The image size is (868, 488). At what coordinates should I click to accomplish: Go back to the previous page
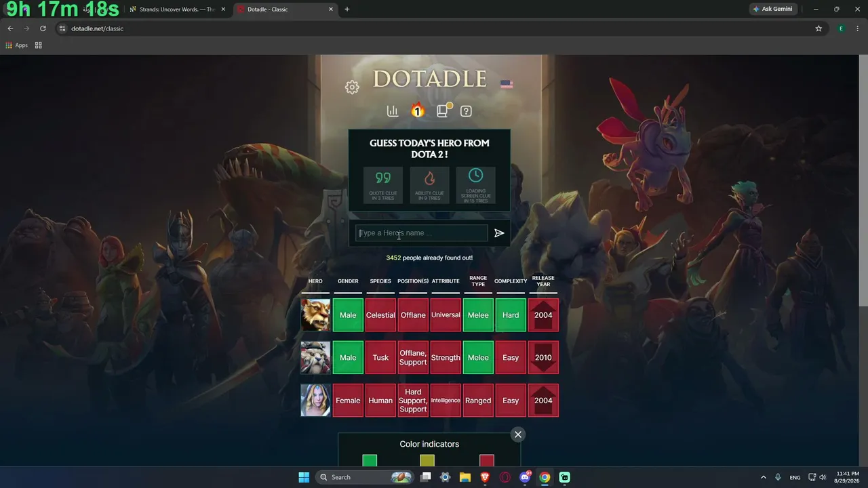pos(10,28)
